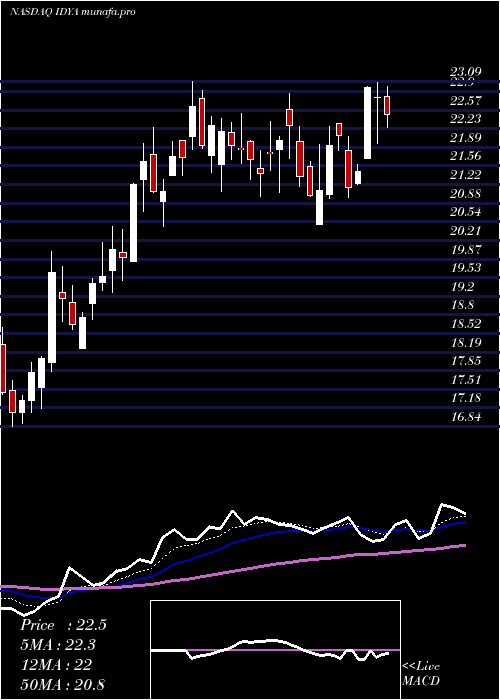Click inside the MACD inset chart box
Viewport: 500px width, 700px height.
pyautogui.click(x=275, y=650)
